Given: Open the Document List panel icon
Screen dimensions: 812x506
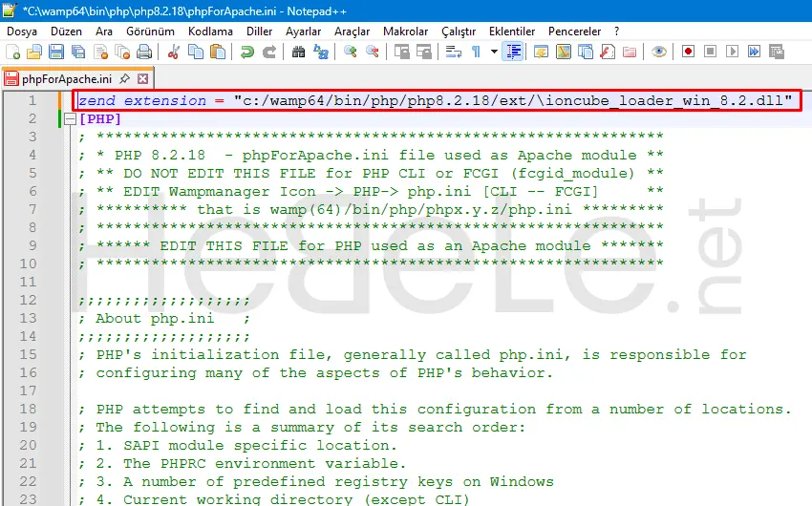Looking at the screenshot, I should (586, 52).
